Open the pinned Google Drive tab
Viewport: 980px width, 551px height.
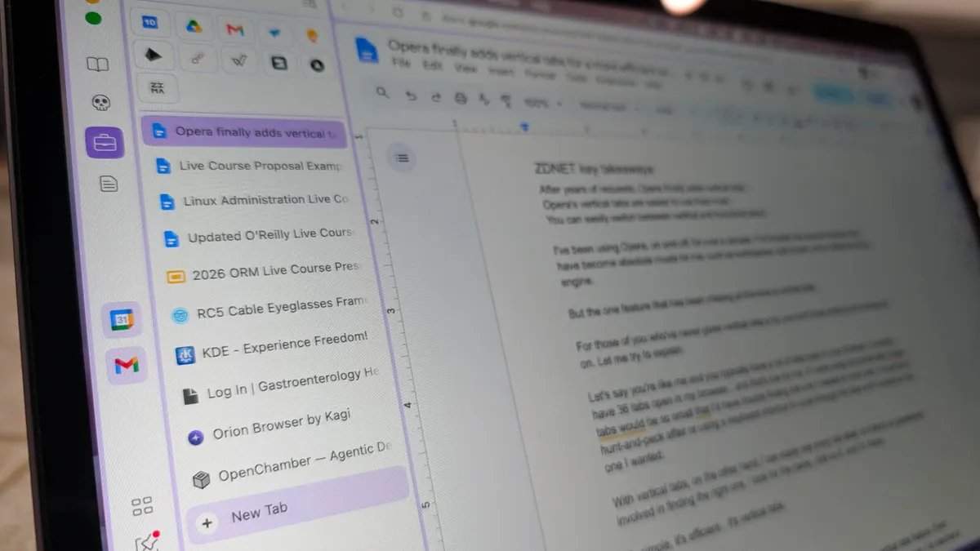194,26
